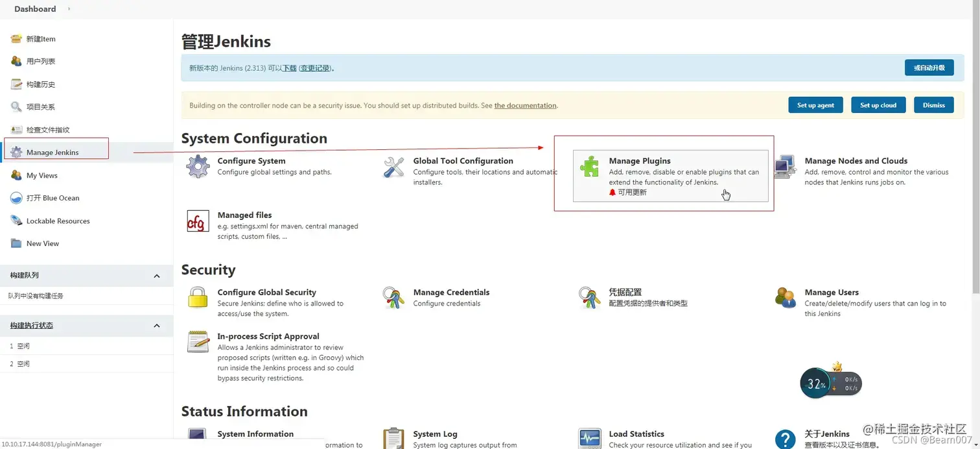This screenshot has height=449, width=980.
Task: Click the Manage Nodes and Clouds computer icon
Action: tap(785, 167)
